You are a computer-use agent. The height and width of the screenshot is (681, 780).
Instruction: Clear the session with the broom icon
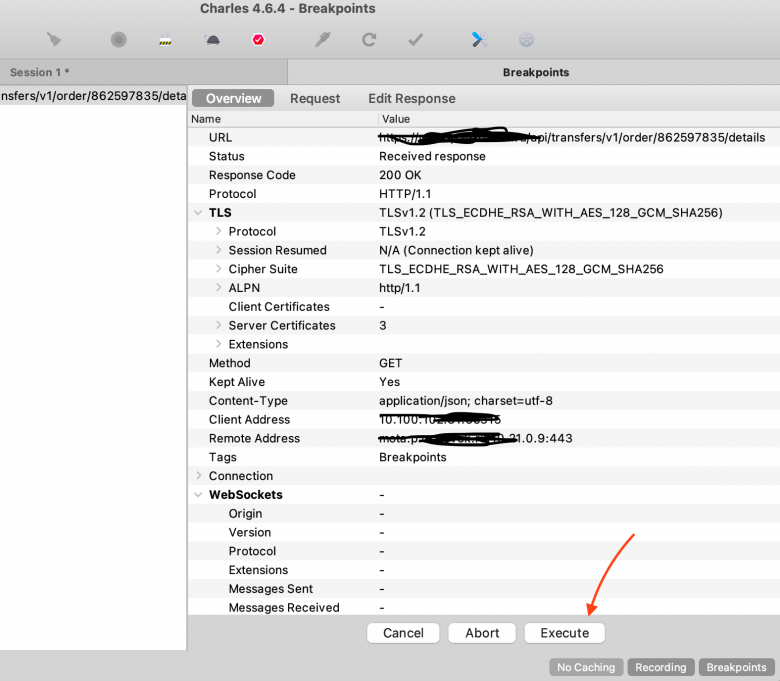tap(54, 39)
